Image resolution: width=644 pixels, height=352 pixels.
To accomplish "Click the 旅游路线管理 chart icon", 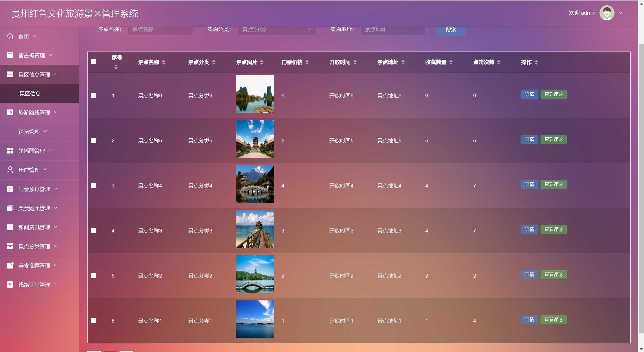I will click(10, 112).
